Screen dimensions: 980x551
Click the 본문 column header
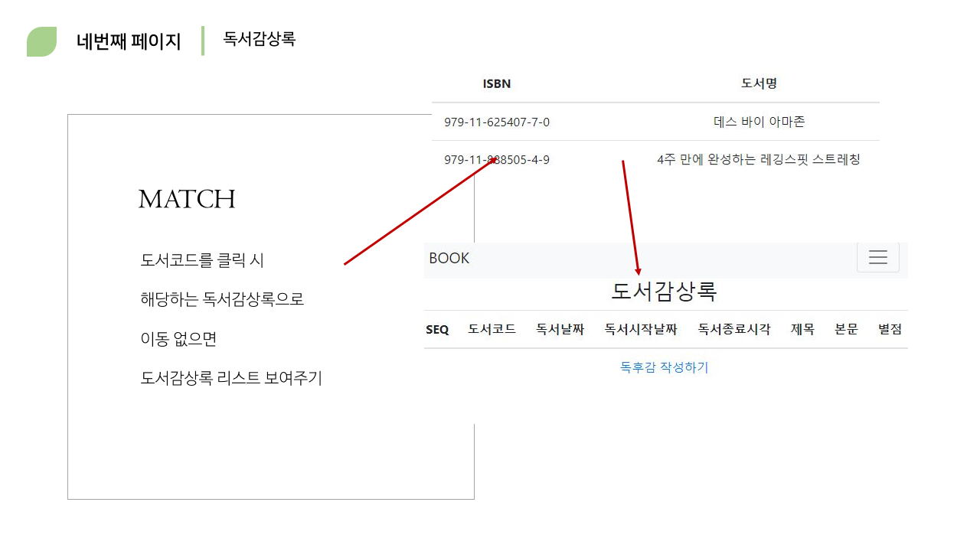846,330
